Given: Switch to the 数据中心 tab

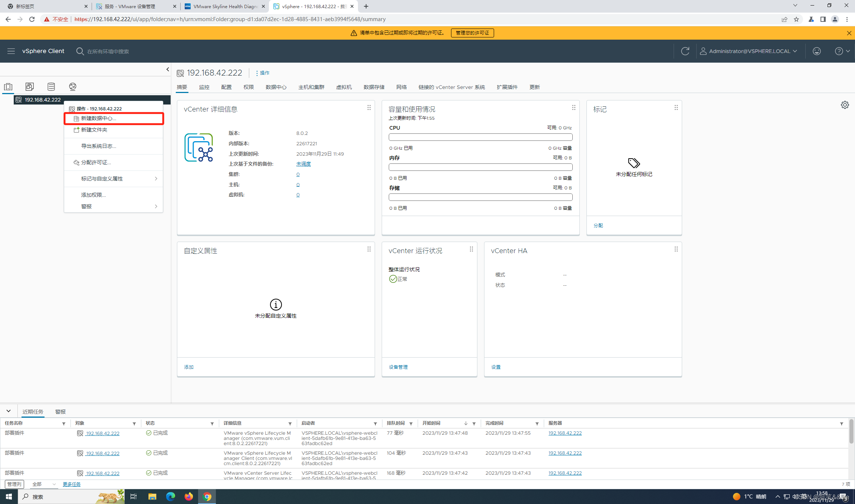Looking at the screenshot, I should click(276, 87).
